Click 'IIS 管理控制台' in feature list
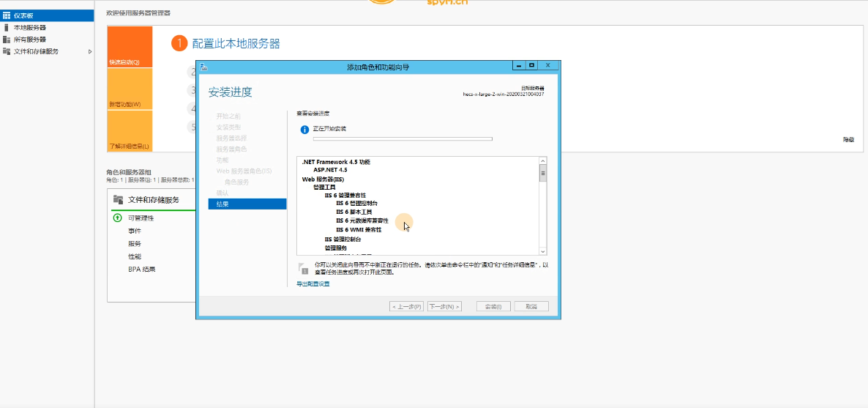This screenshot has height=408, width=868. pyautogui.click(x=343, y=240)
